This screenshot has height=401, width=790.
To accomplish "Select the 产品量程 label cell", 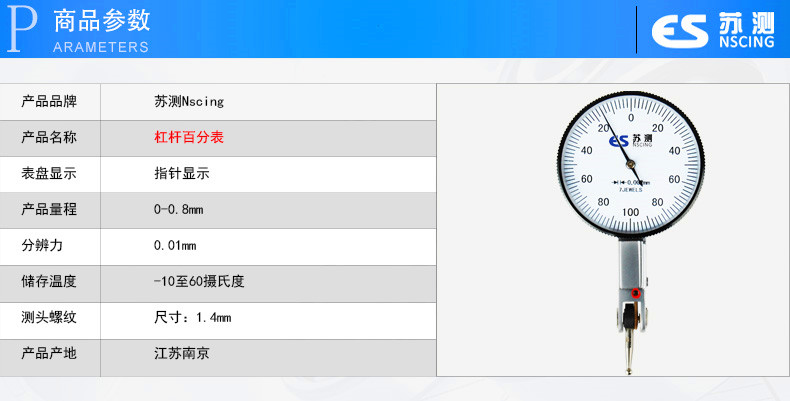I will tap(50, 210).
